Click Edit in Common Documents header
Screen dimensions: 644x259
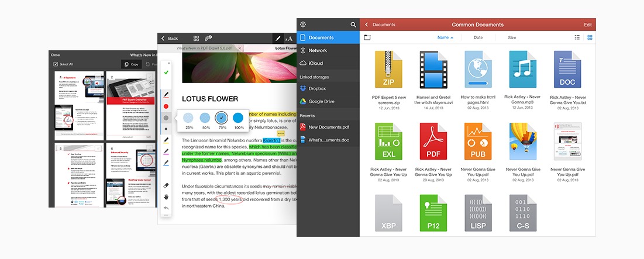588,25
